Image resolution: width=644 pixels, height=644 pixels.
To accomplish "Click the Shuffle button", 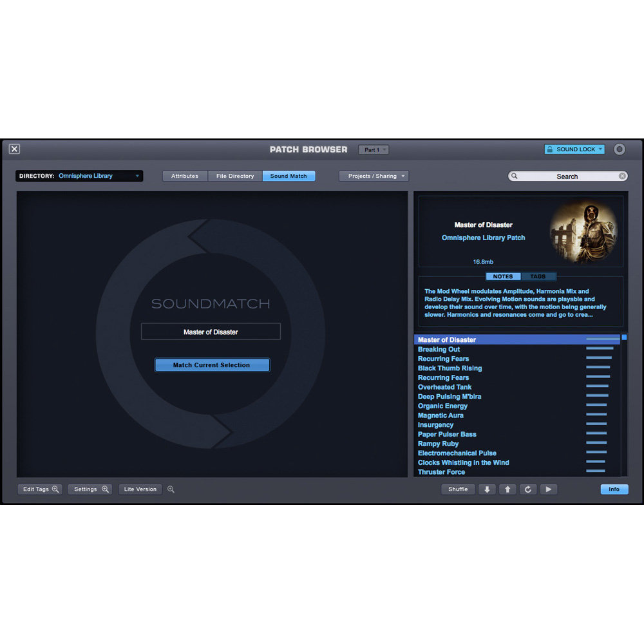I will coord(458,489).
